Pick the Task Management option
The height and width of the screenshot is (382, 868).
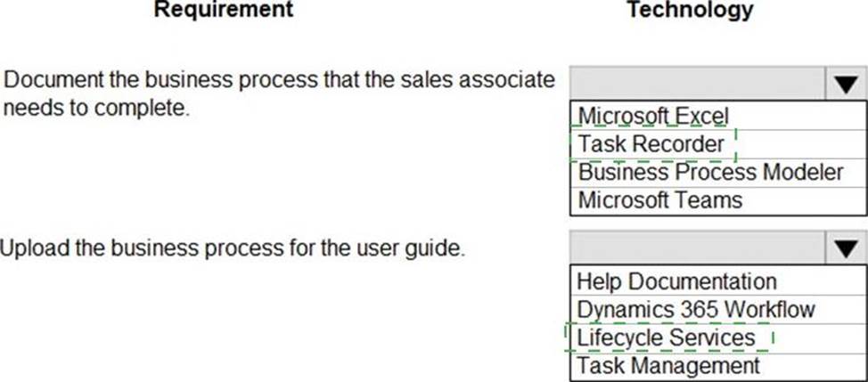pos(668,365)
